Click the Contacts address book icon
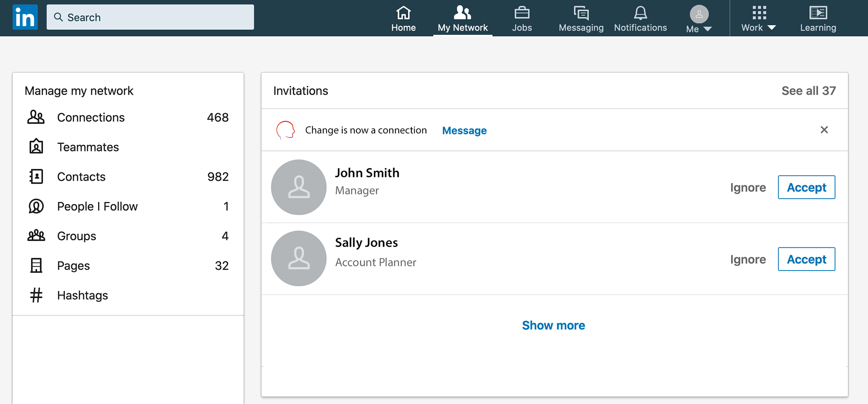 tap(36, 176)
